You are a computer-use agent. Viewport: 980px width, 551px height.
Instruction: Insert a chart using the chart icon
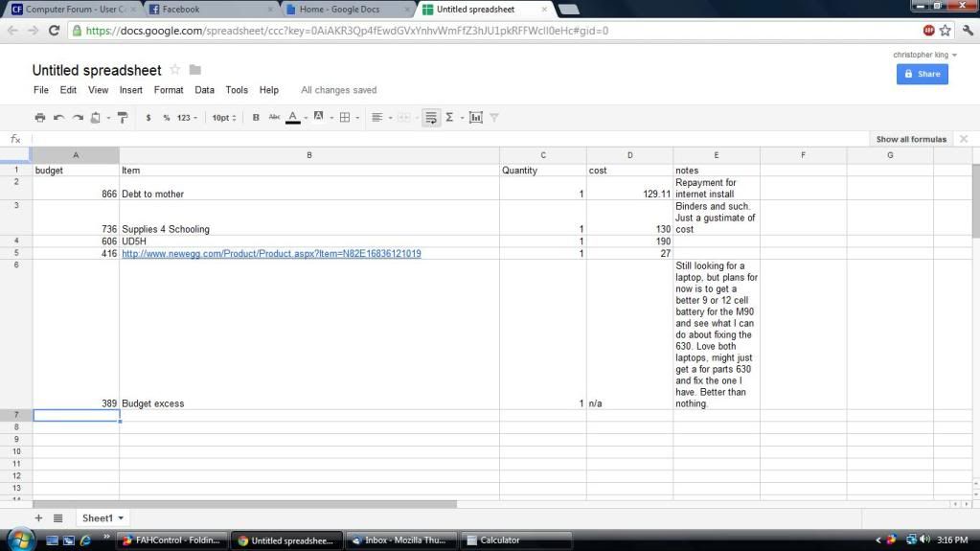(x=475, y=118)
